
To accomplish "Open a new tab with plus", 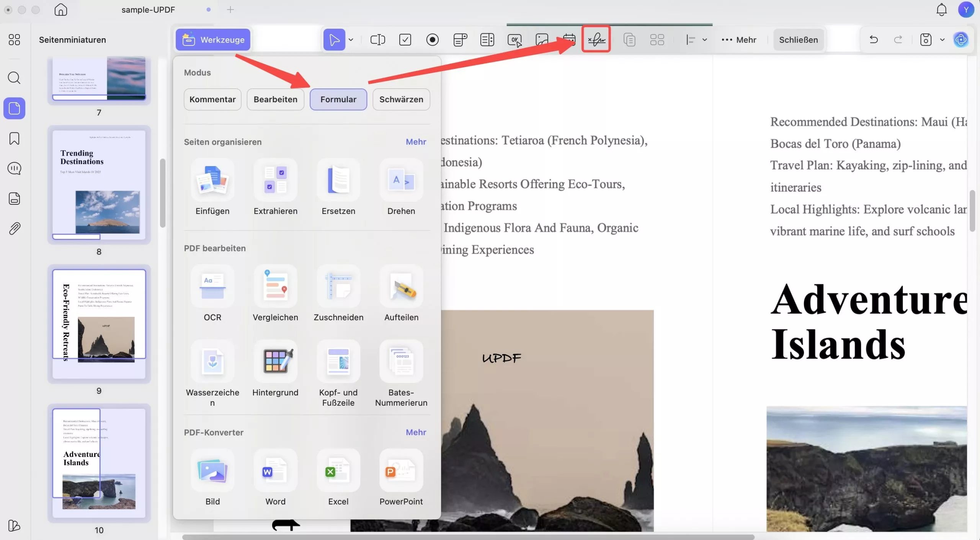I will point(230,10).
